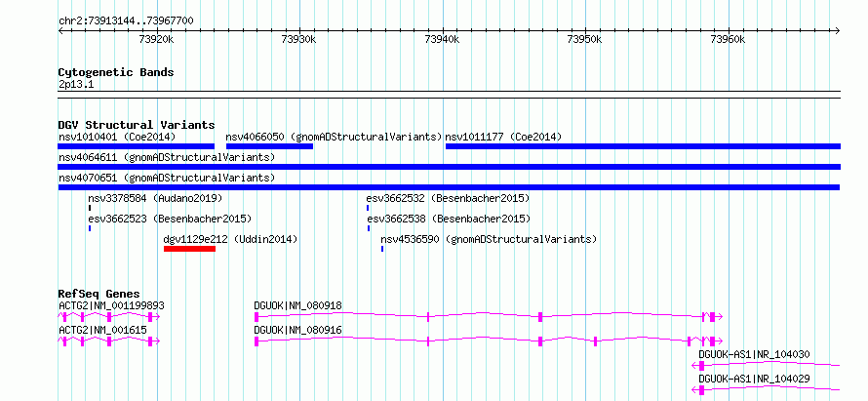Click the RefSeq Genes track title
This screenshot has width=868, height=401.
[x=99, y=294]
